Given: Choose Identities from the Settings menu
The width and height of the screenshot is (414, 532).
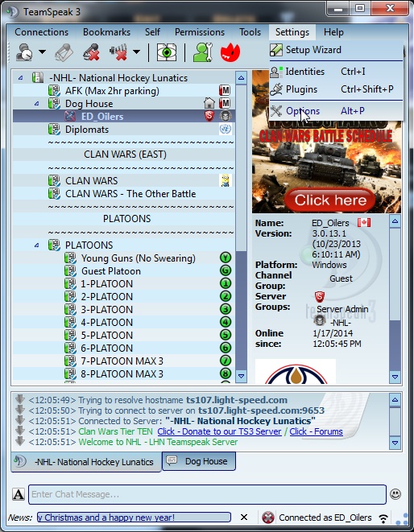Looking at the screenshot, I should point(336,72).
